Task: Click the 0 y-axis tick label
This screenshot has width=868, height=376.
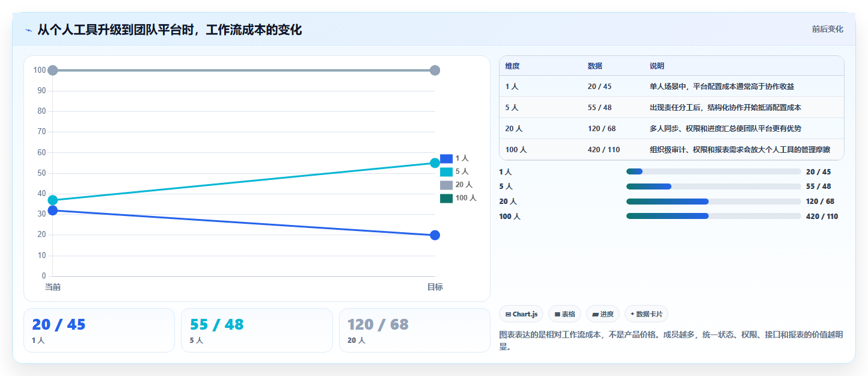Action: (x=44, y=276)
